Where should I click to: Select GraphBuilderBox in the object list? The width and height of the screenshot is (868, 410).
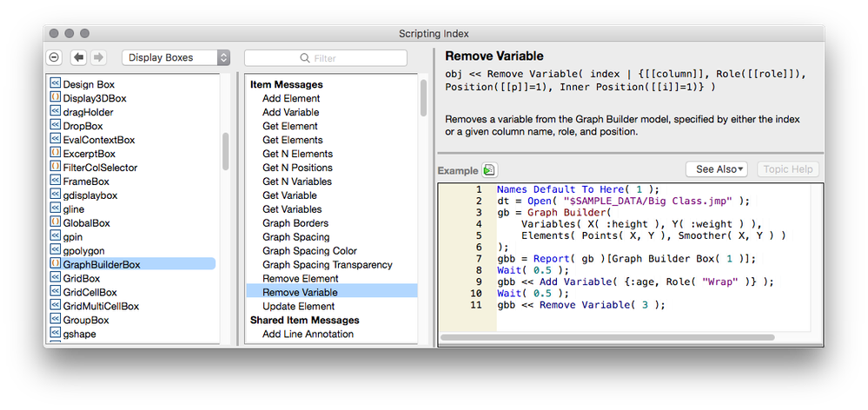point(102,264)
